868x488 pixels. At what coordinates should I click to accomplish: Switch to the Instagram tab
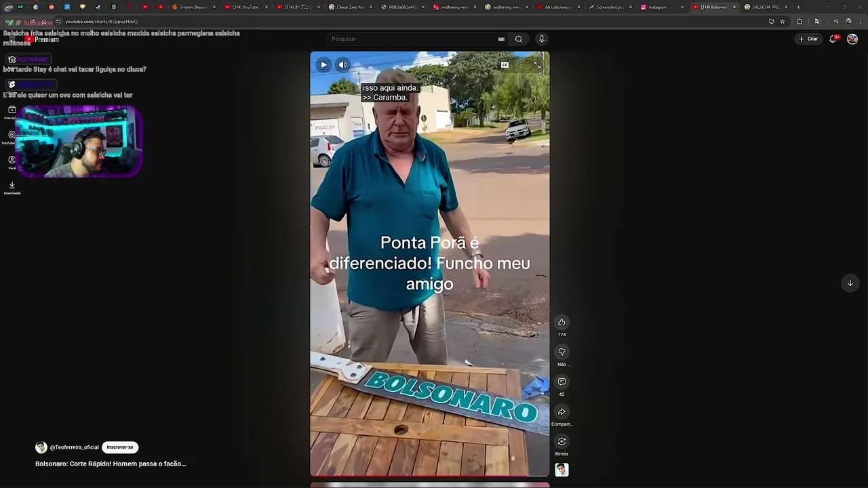(x=661, y=7)
